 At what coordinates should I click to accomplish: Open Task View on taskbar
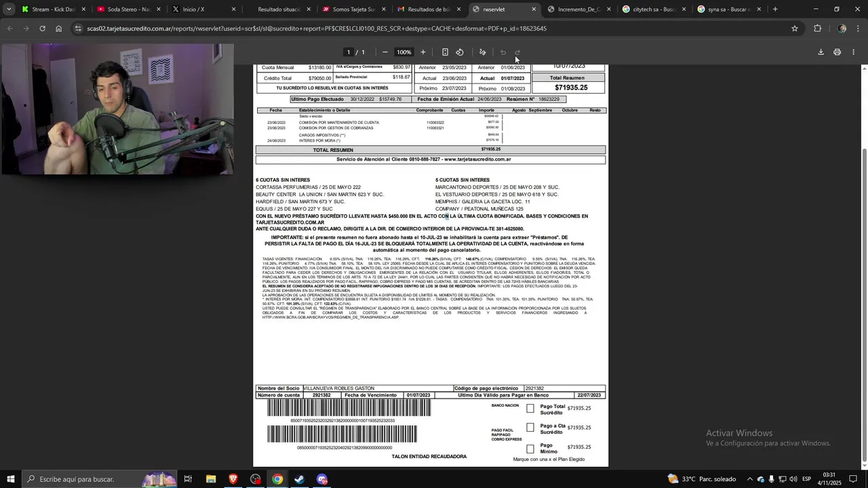189,479
